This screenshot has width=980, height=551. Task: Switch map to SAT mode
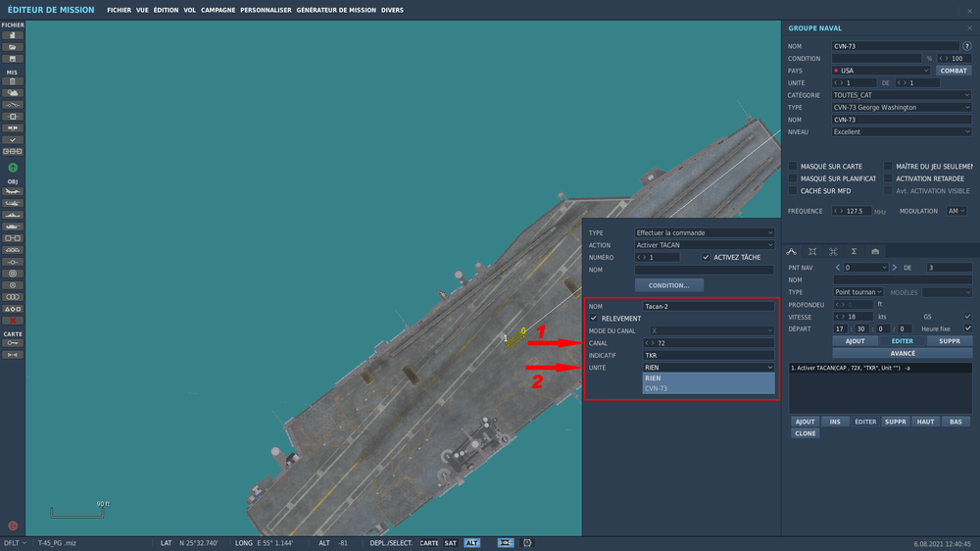click(x=451, y=543)
